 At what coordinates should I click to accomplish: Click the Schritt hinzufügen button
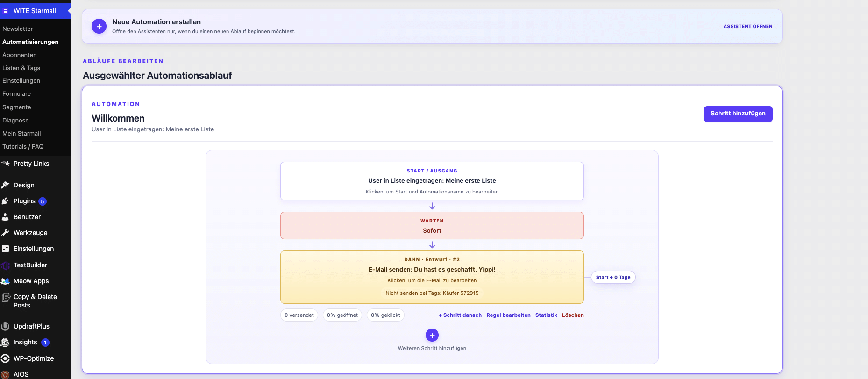(x=738, y=114)
